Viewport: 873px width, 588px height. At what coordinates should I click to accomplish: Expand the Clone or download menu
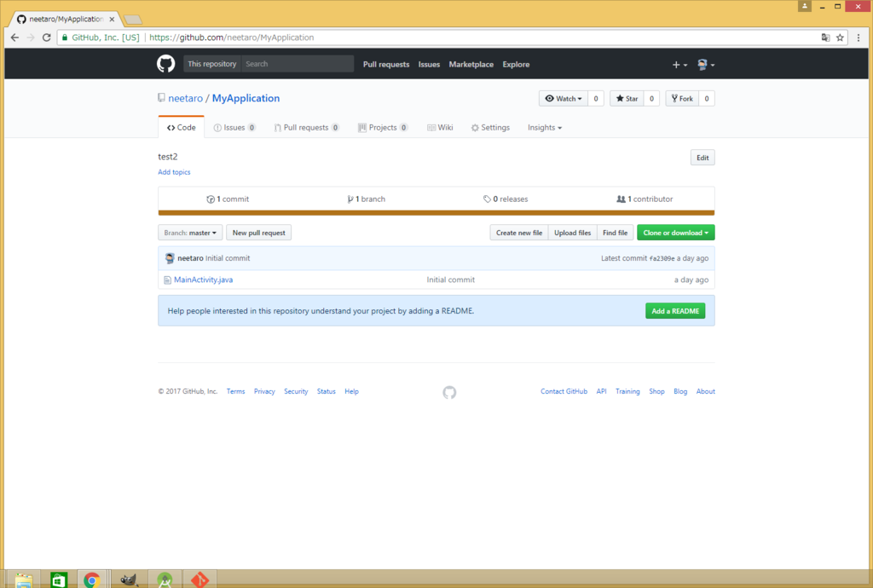pyautogui.click(x=675, y=233)
